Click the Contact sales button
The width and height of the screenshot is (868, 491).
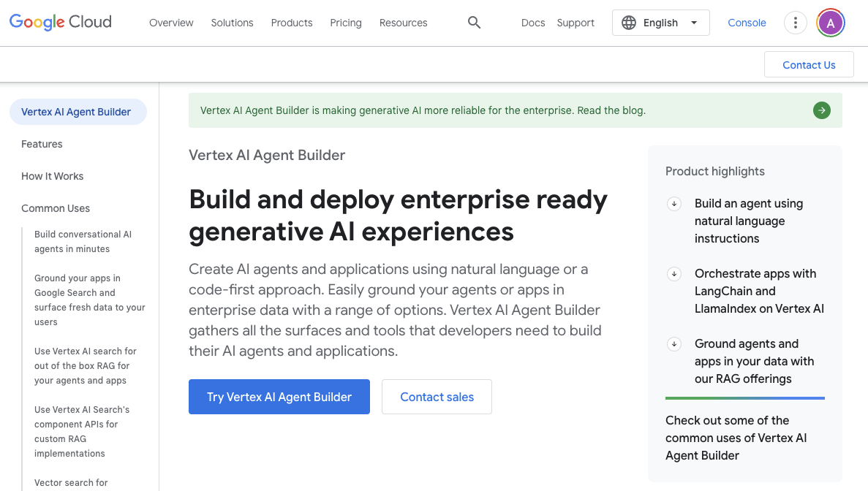coord(437,397)
